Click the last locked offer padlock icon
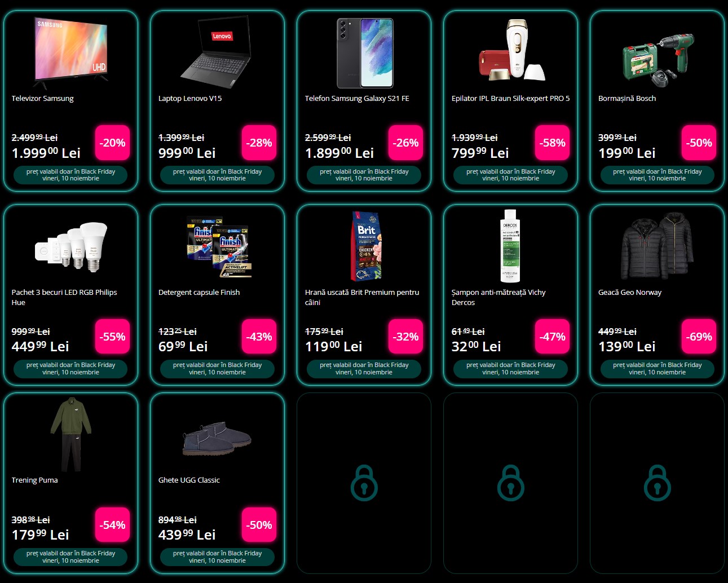 [x=657, y=483]
